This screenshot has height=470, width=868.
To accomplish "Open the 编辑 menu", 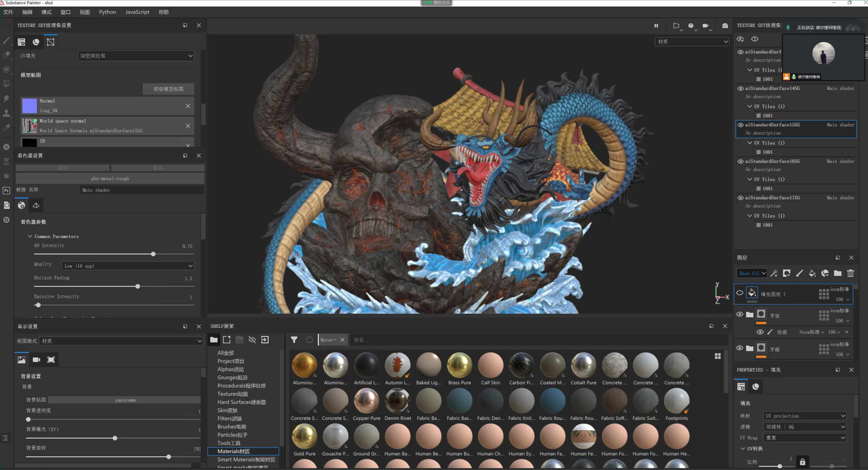I will [x=27, y=12].
